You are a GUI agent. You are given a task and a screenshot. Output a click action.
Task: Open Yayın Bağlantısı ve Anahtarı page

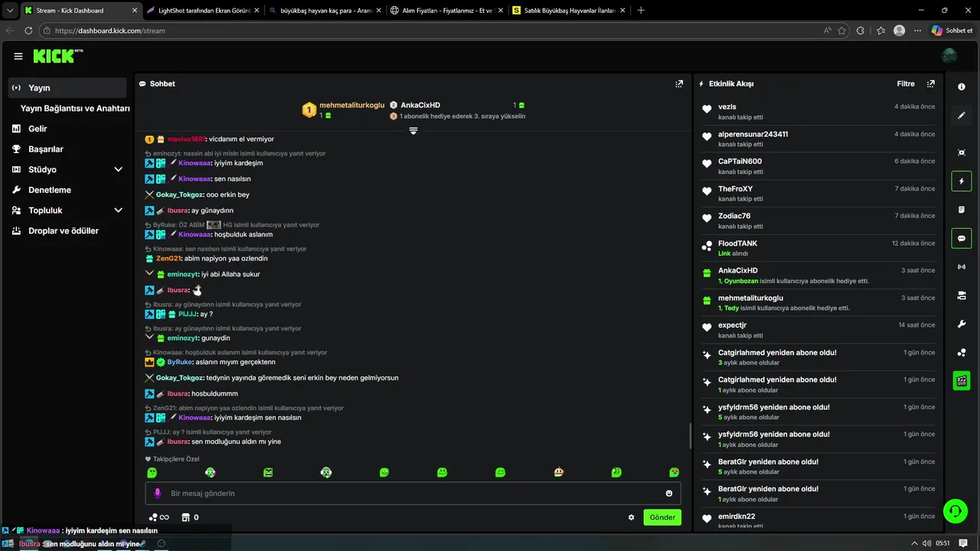(x=75, y=109)
